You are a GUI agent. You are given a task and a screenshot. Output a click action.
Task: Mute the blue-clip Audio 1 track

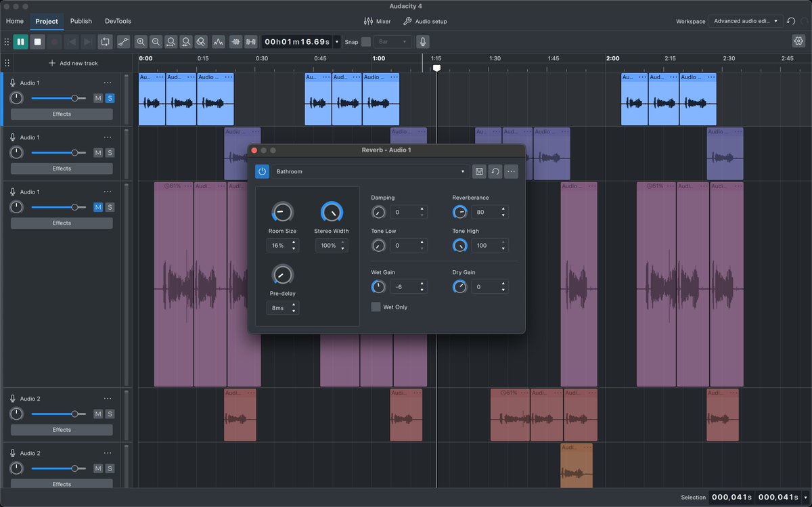click(x=98, y=98)
